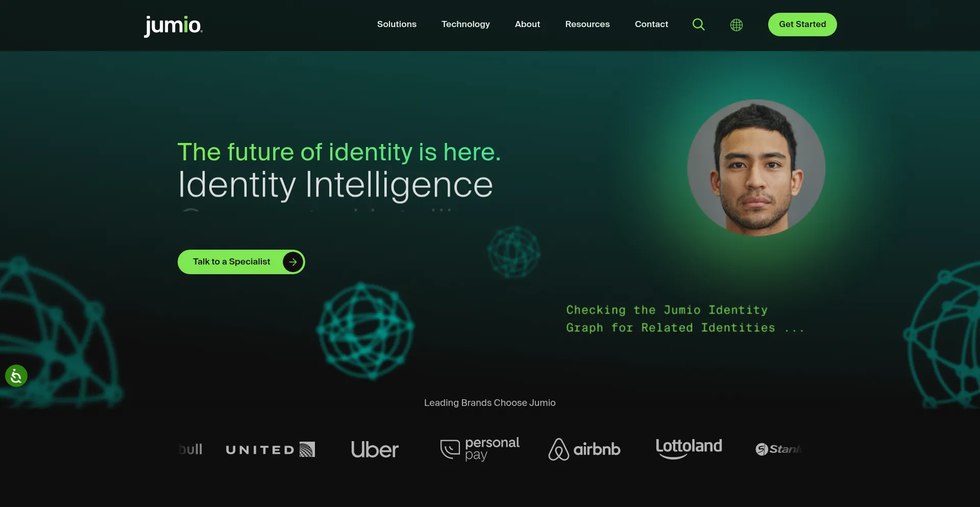Click the partially visible Stanley logo

tap(779, 449)
